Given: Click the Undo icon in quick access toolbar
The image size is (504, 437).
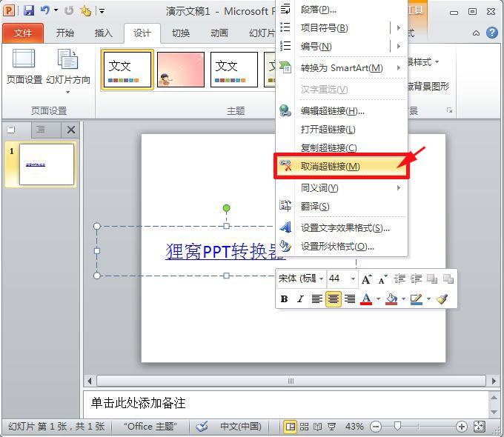Looking at the screenshot, I should point(44,10).
